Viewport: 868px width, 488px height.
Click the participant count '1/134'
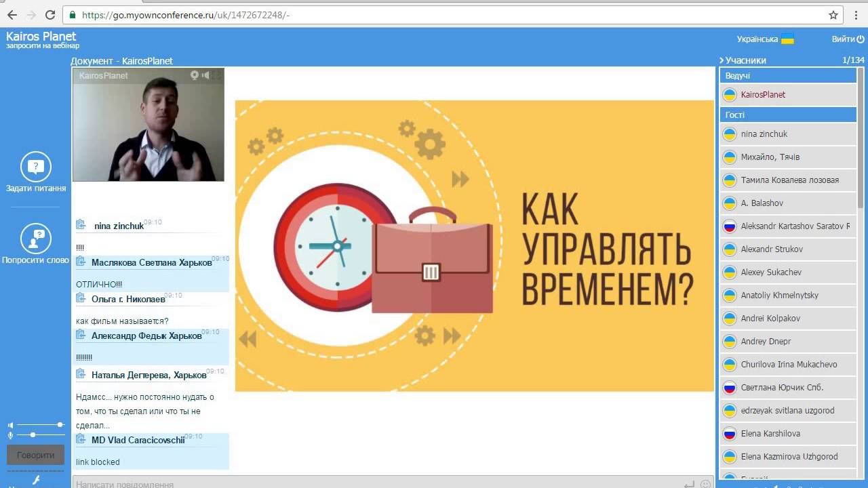(853, 60)
